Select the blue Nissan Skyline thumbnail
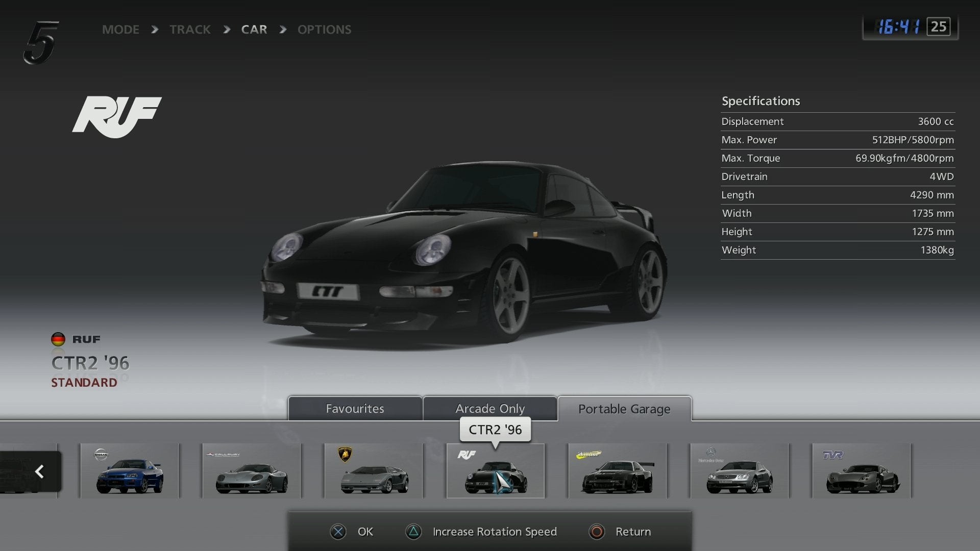The height and width of the screenshot is (551, 980). pos(130,471)
